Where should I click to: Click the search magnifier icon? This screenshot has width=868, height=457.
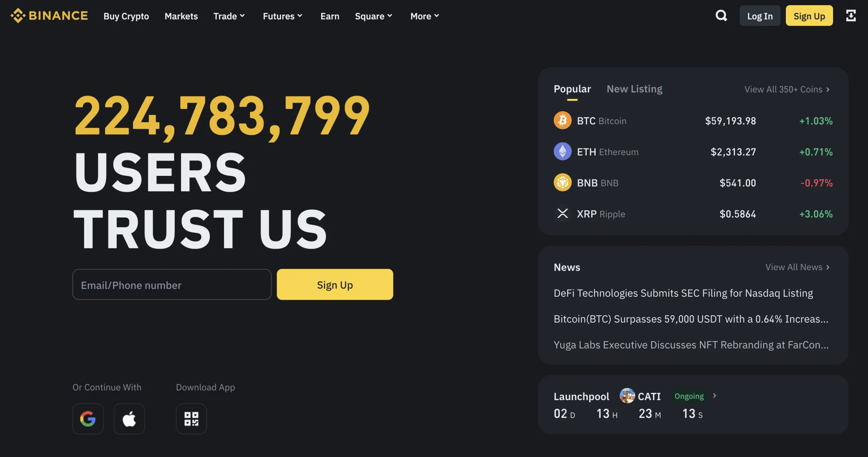coord(721,15)
